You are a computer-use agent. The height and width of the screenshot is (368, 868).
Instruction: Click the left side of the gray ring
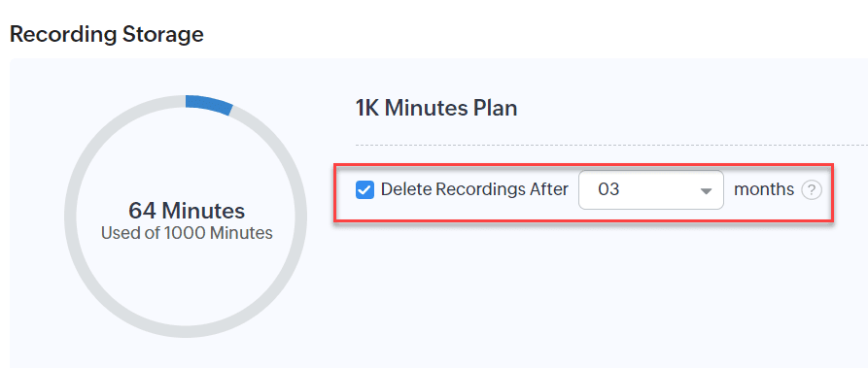tap(70, 217)
